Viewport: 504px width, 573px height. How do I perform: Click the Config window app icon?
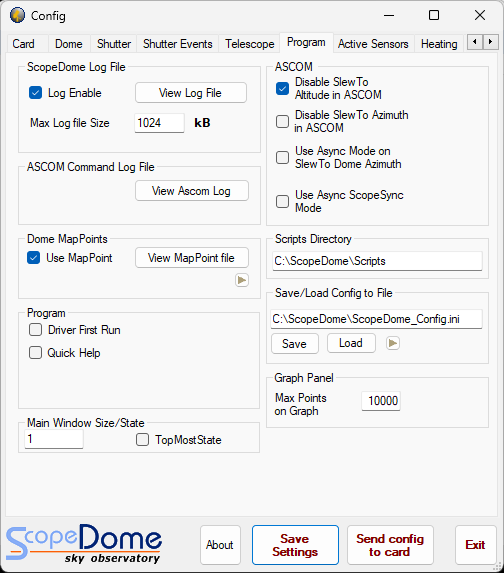coord(17,15)
